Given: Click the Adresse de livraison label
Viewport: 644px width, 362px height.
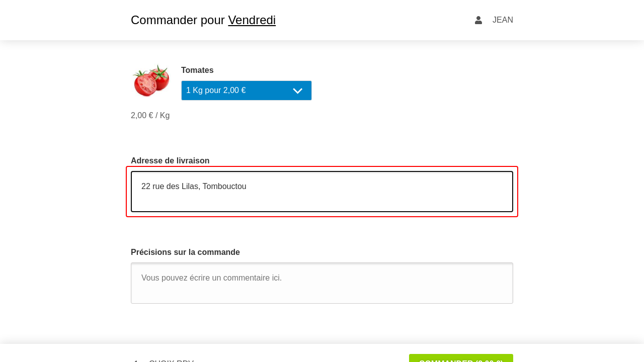Looking at the screenshot, I should (x=170, y=161).
